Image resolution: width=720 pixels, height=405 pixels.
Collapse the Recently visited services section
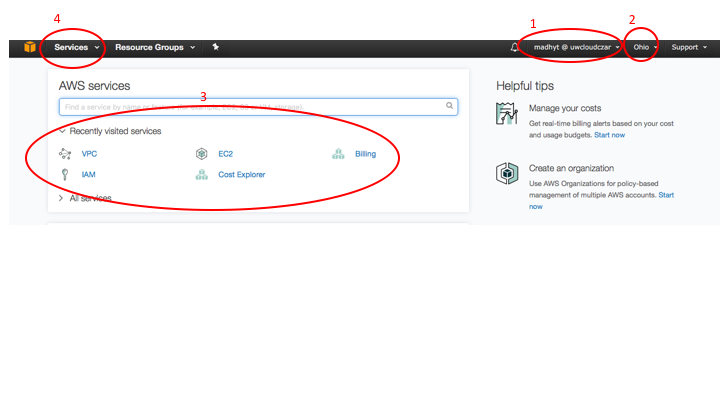click(110, 131)
